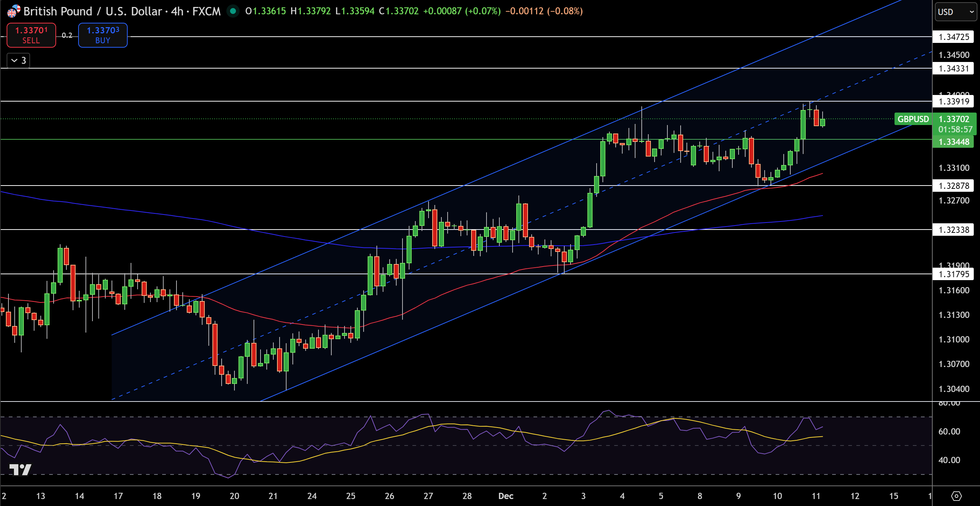This screenshot has width=980, height=506.
Task: Expand the collapsed indicators legend showing 3
Action: pos(18,60)
